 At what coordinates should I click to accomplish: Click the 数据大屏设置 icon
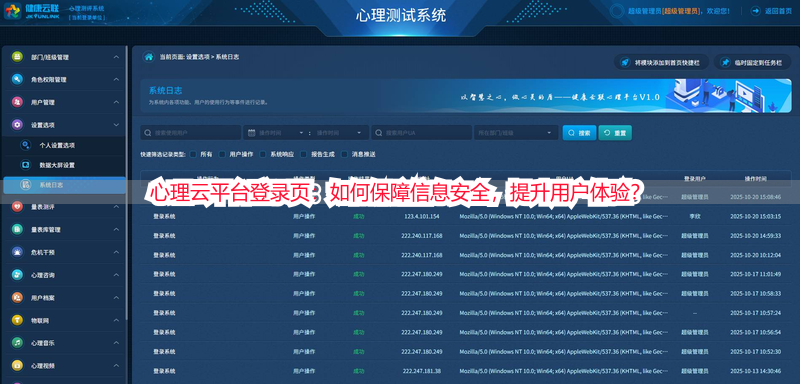[25, 165]
